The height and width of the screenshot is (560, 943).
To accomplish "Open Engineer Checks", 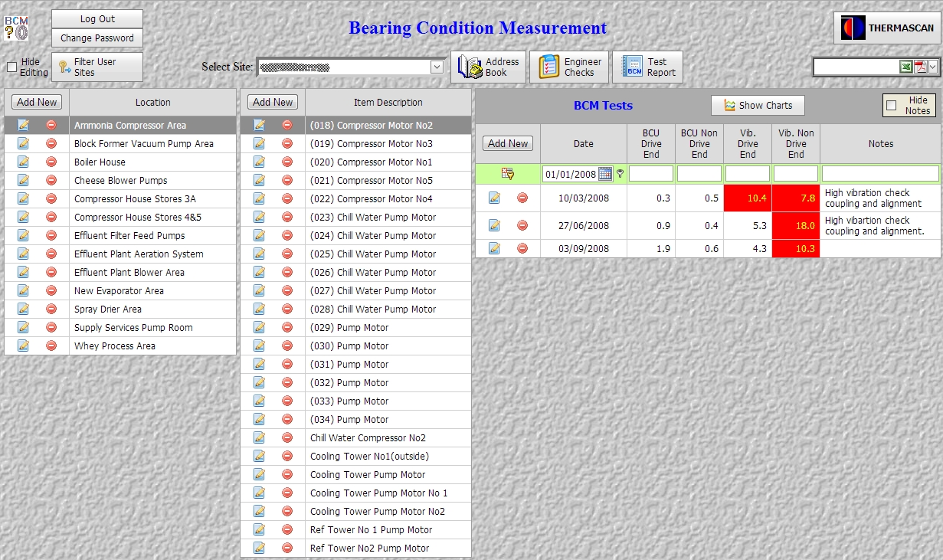I will pyautogui.click(x=569, y=67).
